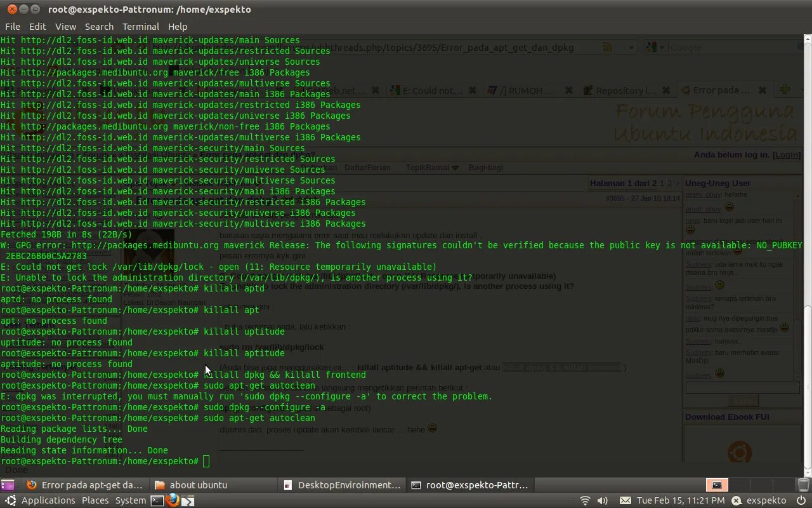Click the Login link on the forum page

point(787,155)
